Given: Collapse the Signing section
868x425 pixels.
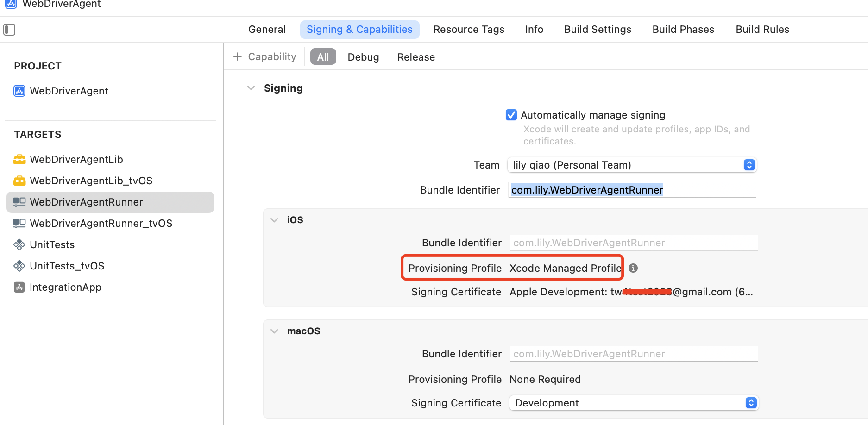Looking at the screenshot, I should [x=251, y=88].
